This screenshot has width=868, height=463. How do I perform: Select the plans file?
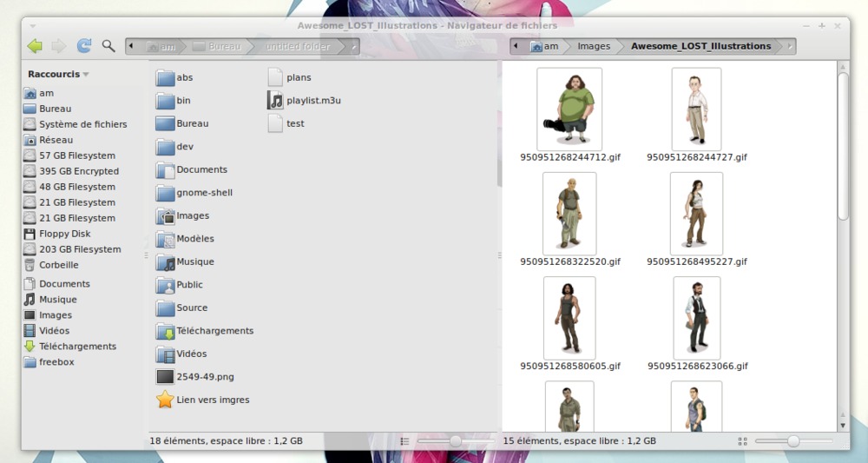[290, 77]
